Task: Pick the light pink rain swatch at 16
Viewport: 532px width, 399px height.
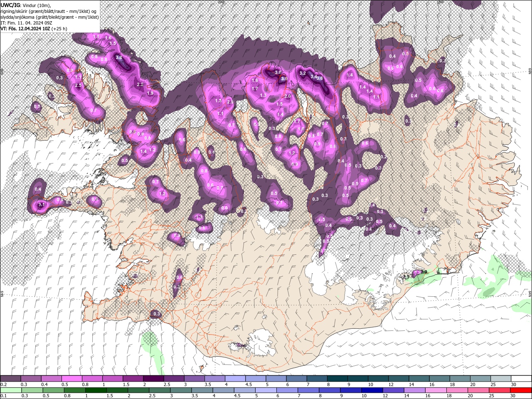Action: 436,390
